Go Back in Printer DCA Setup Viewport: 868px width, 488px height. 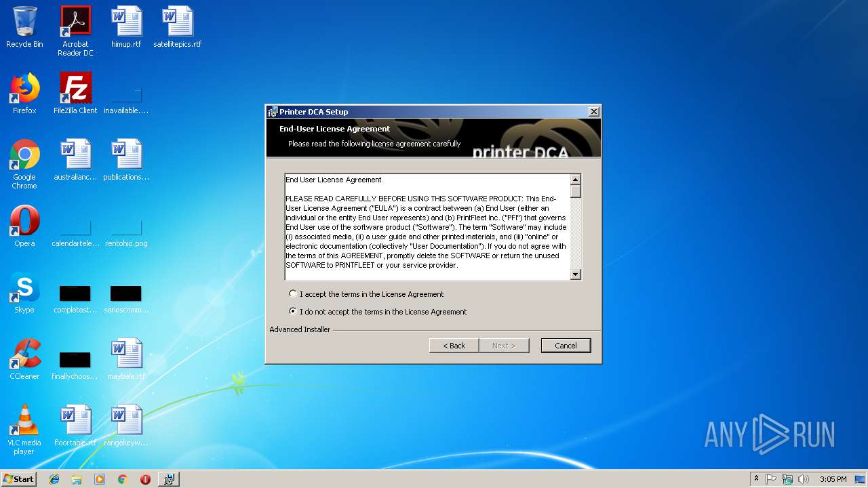454,346
